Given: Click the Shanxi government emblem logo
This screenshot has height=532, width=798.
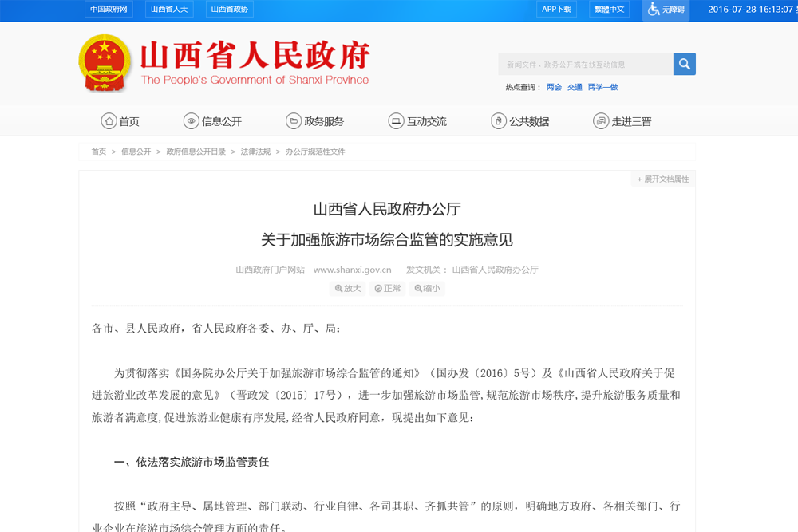Looking at the screenshot, I should click(104, 62).
